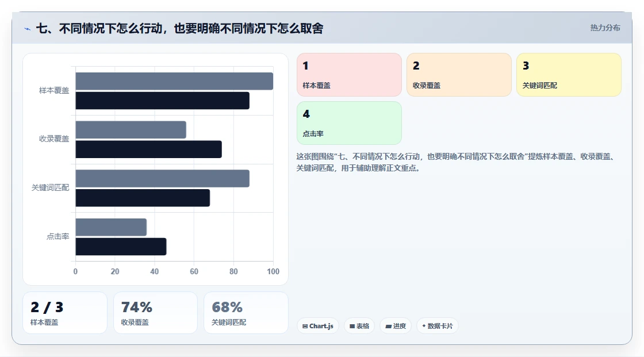The width and height of the screenshot is (644, 357).
Task: Click the dark bar for 点击率
Action: tap(121, 247)
